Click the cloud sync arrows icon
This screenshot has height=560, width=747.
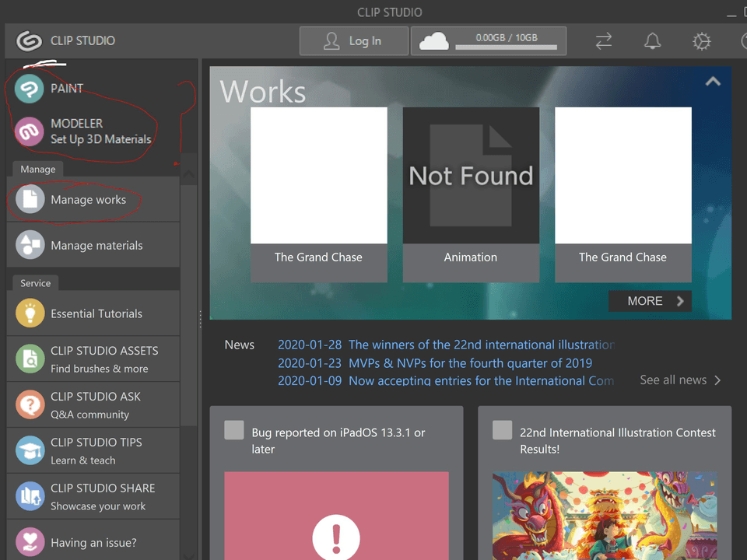pos(604,41)
